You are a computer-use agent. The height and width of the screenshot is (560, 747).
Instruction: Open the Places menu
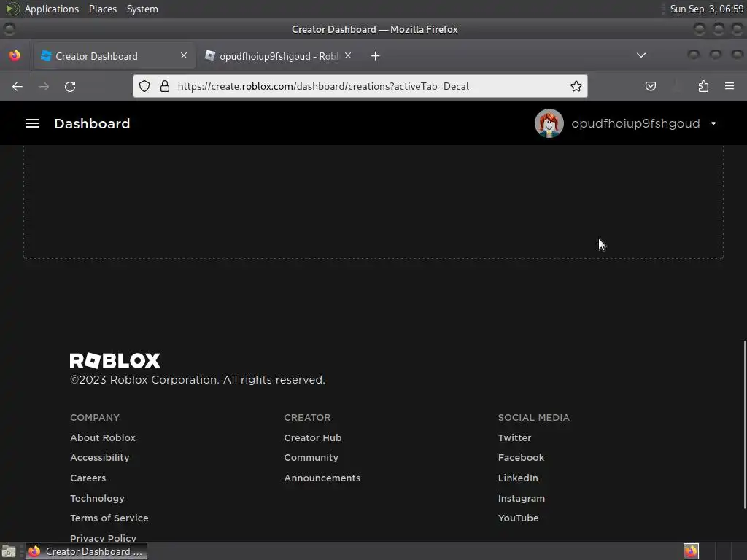coord(103,9)
